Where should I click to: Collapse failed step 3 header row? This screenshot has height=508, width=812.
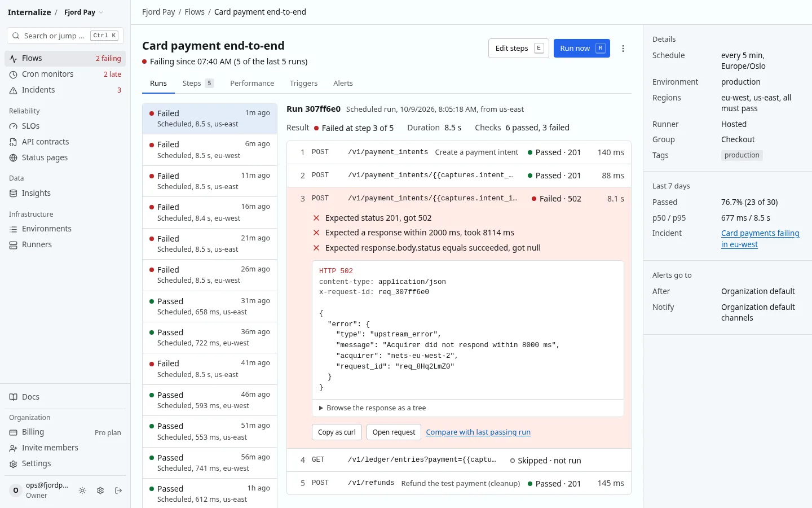pyautogui.click(x=459, y=199)
